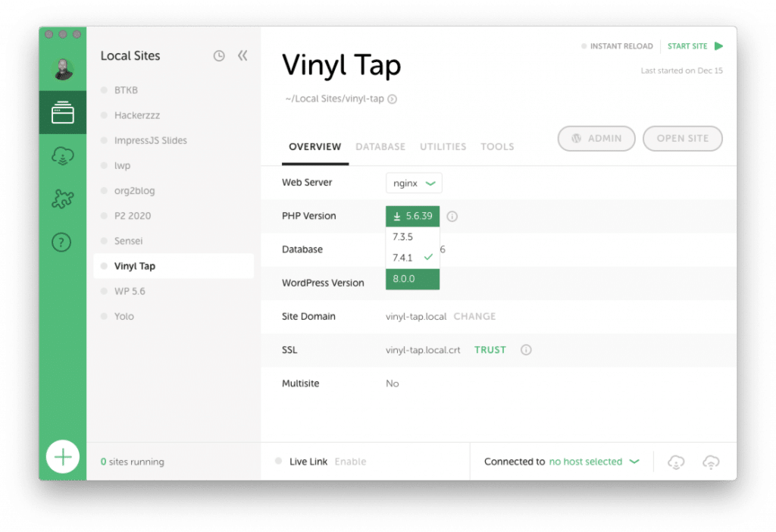Click the 0 sites running status

click(x=132, y=462)
